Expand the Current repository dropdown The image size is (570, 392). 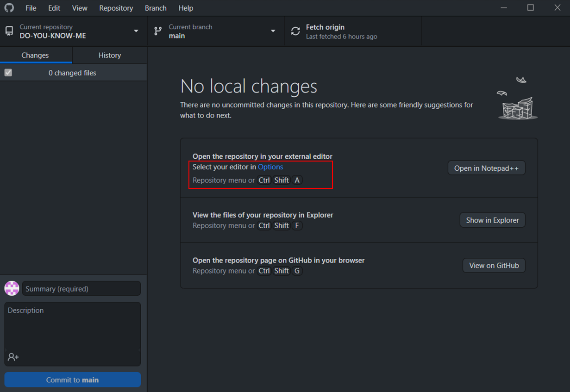tap(136, 31)
